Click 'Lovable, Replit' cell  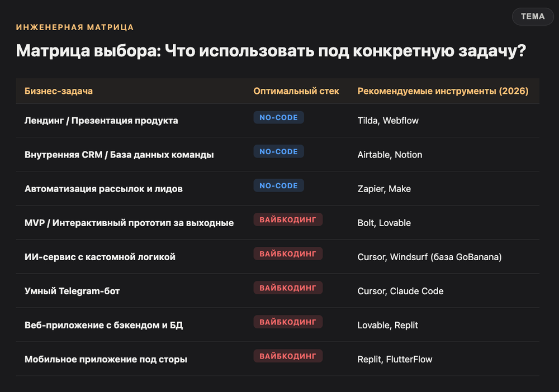[x=387, y=326]
